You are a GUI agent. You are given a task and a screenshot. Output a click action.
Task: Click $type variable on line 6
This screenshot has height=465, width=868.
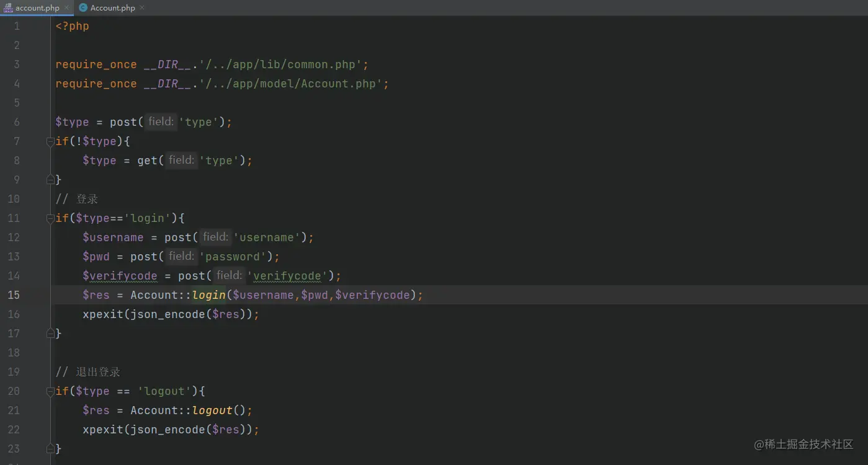coord(72,122)
